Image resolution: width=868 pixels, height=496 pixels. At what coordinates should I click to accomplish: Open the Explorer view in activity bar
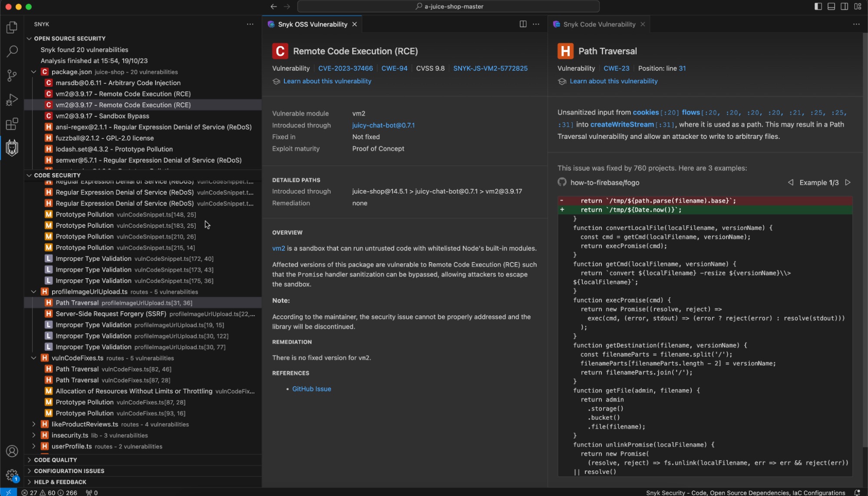[12, 27]
